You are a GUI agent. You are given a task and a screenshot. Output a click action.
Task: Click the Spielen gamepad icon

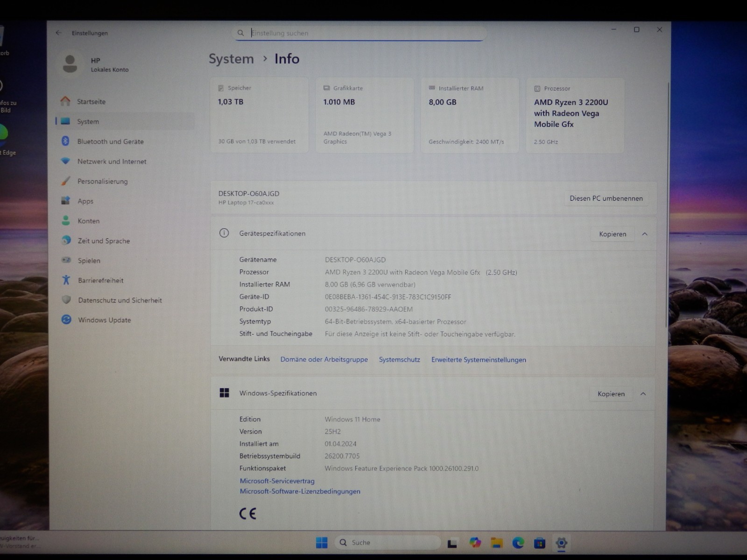[66, 260]
